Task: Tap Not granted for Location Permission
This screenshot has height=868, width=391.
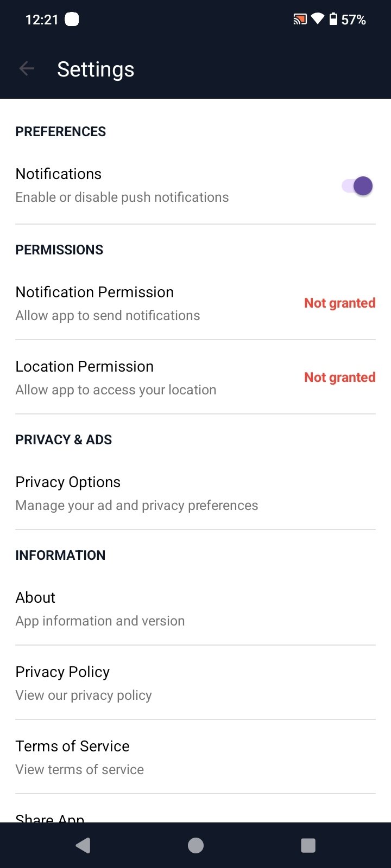Action: [x=339, y=378]
